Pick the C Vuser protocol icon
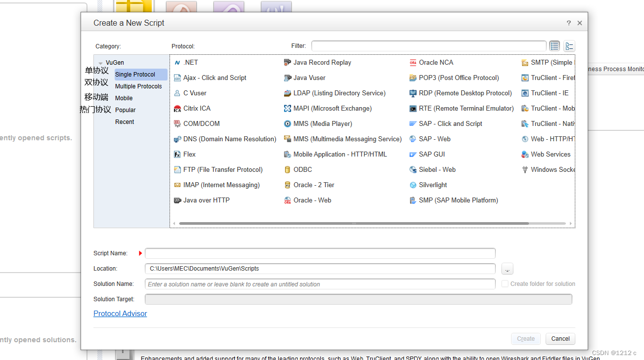Image resolution: width=644 pixels, height=360 pixels. click(177, 93)
